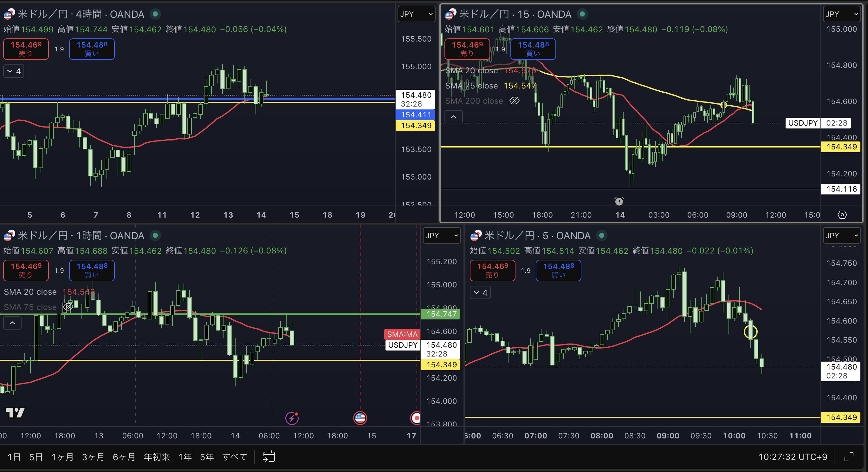Screen dimensions: 868x472
Task: Click the red Japan flag event icon
Action: click(x=416, y=418)
